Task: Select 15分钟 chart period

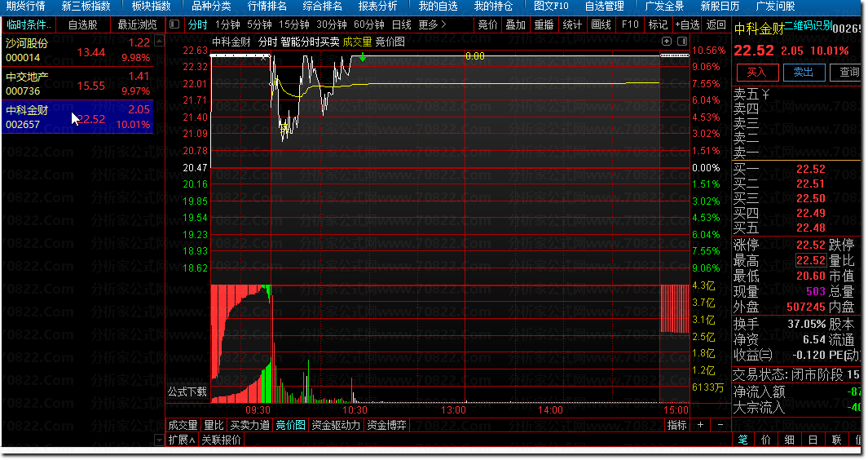Action: click(x=294, y=25)
